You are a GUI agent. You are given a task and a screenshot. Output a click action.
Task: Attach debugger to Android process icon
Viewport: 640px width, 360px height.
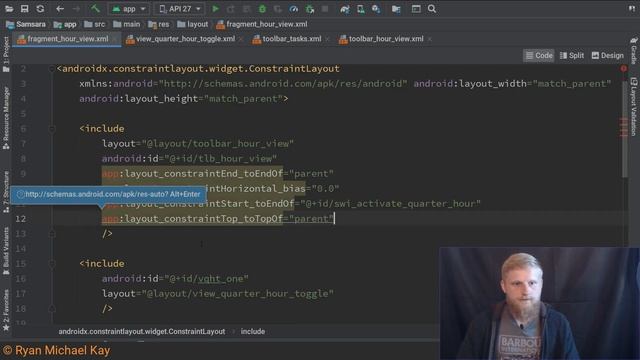tap(310, 9)
